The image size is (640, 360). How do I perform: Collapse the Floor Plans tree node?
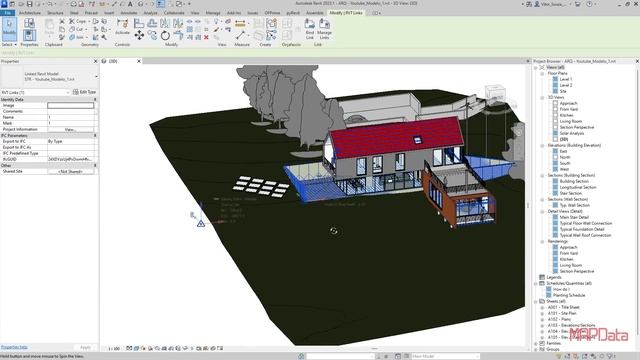point(542,73)
